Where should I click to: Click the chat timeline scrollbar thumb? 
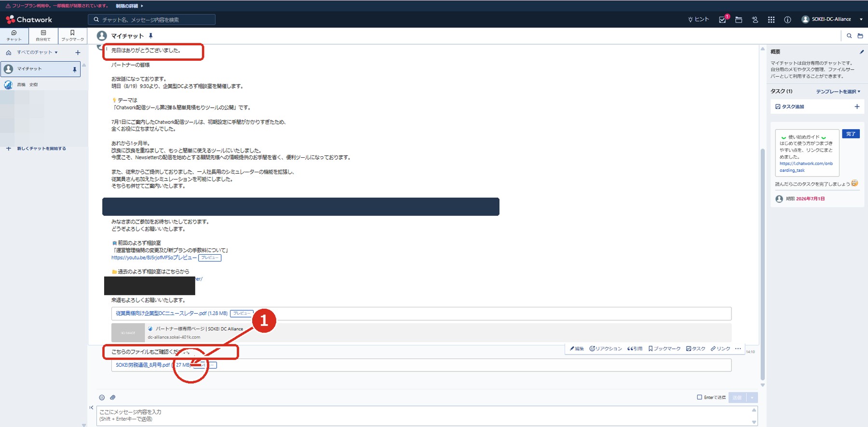762,264
